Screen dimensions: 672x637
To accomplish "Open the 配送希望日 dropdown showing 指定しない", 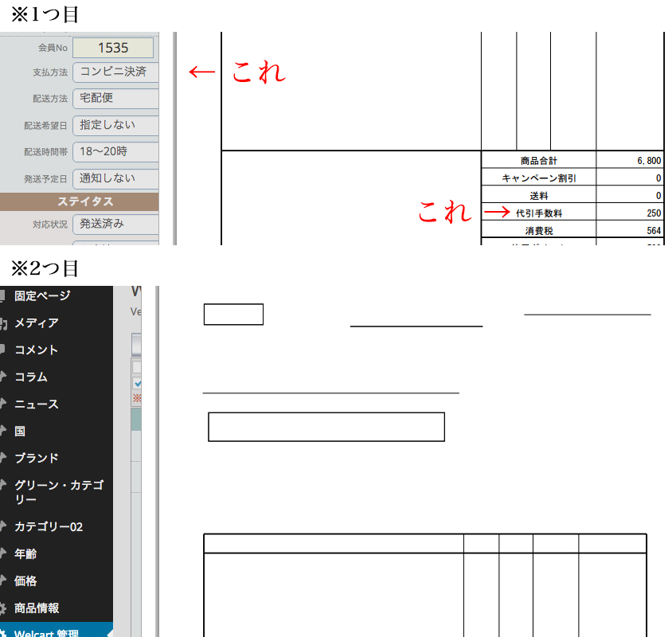I will pos(115,125).
